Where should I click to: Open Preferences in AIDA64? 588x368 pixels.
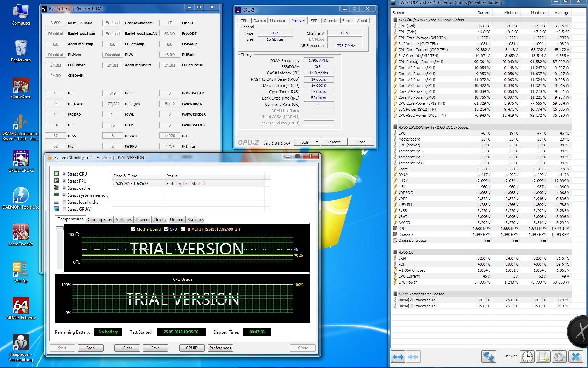220,348
